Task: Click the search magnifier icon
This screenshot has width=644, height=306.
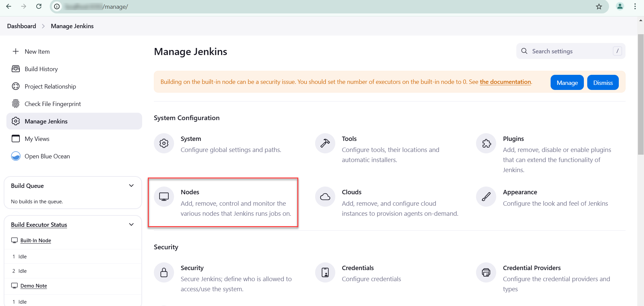Action: (524, 51)
